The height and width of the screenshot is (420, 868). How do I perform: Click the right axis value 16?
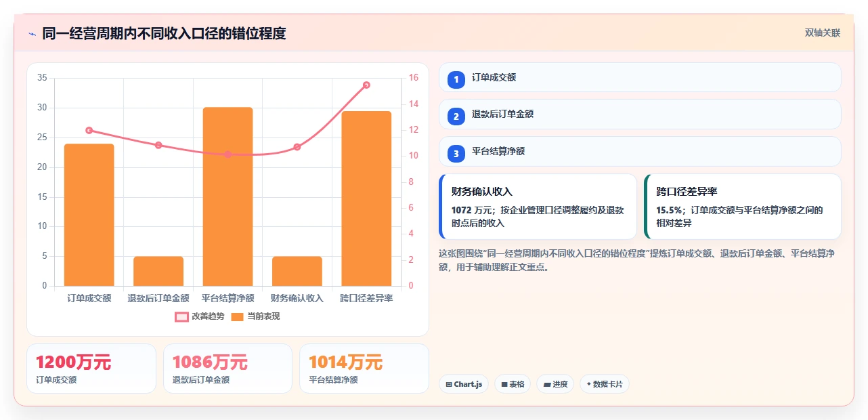[414, 78]
